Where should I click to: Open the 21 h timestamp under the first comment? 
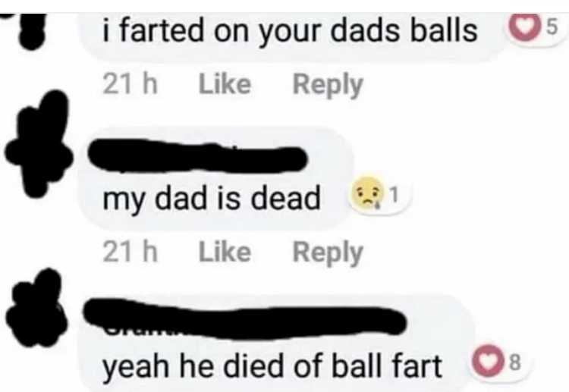click(x=130, y=84)
